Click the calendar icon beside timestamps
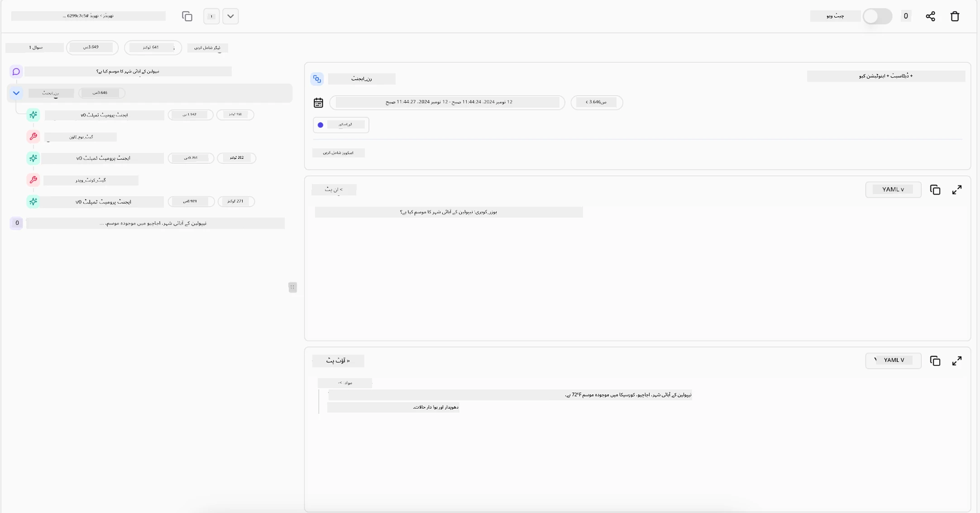 [318, 103]
